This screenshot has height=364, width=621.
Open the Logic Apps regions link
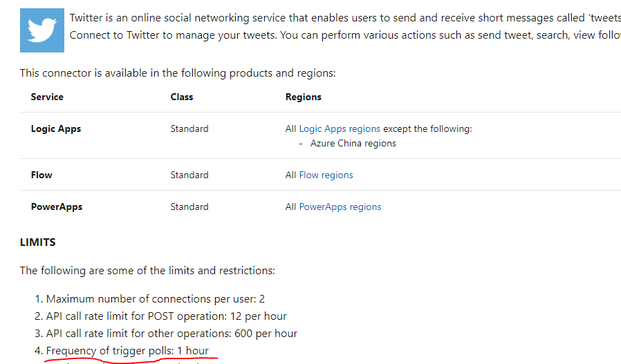click(340, 128)
